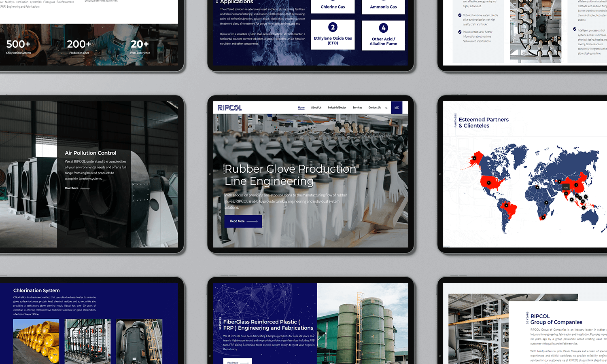This screenshot has height=364, width=607.
Task: Open the dark tank thumbnail under Chlorination System
Action: pyautogui.click(x=139, y=341)
